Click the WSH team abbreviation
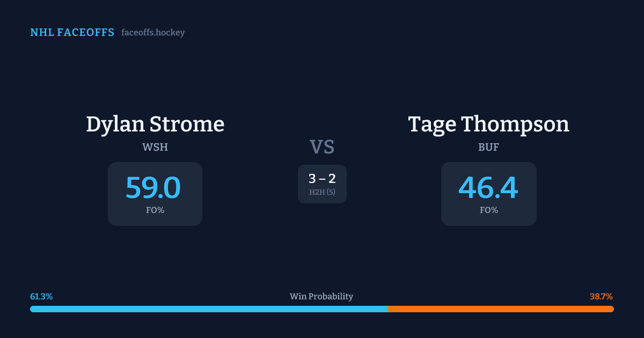Screen dimensions: 644x338 (155, 147)
